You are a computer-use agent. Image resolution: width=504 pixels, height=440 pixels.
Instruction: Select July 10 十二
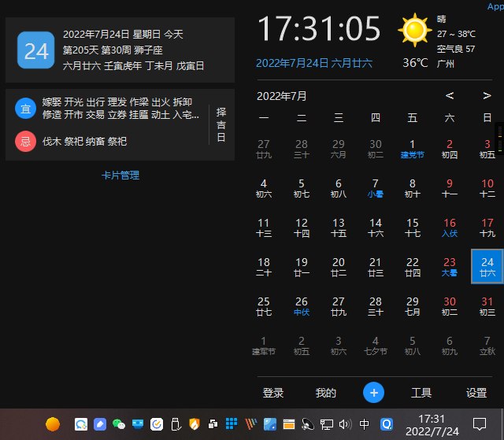[487, 189]
